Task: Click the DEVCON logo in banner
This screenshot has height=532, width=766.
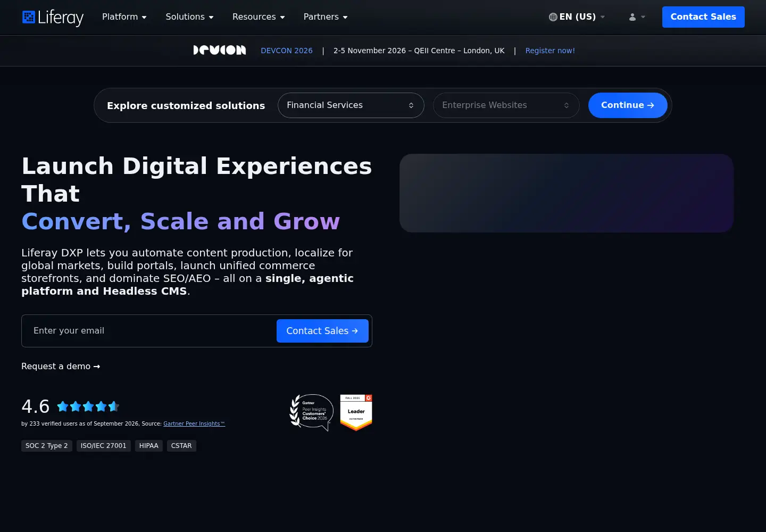Action: (x=220, y=51)
